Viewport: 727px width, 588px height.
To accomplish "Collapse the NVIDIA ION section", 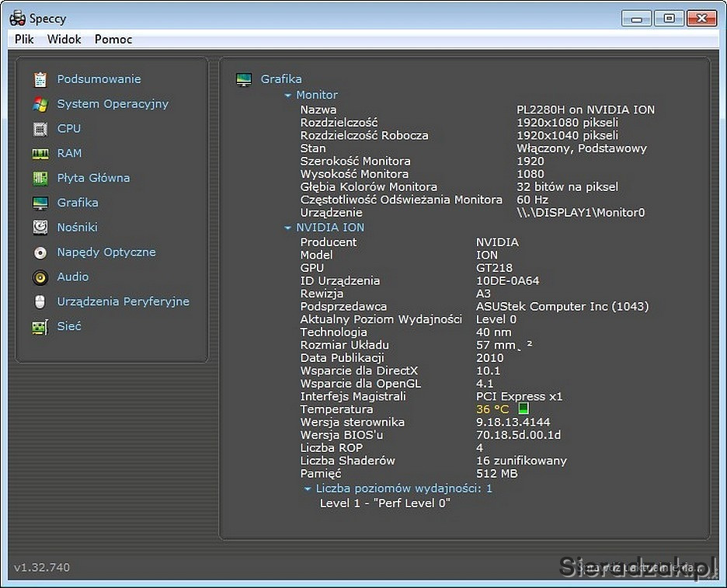I will point(287,228).
